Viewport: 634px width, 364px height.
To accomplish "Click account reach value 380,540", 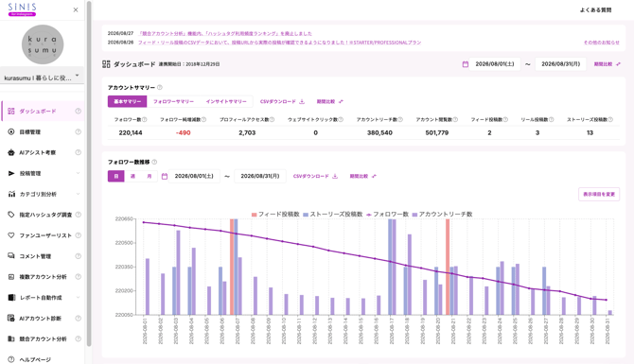I will (379, 132).
